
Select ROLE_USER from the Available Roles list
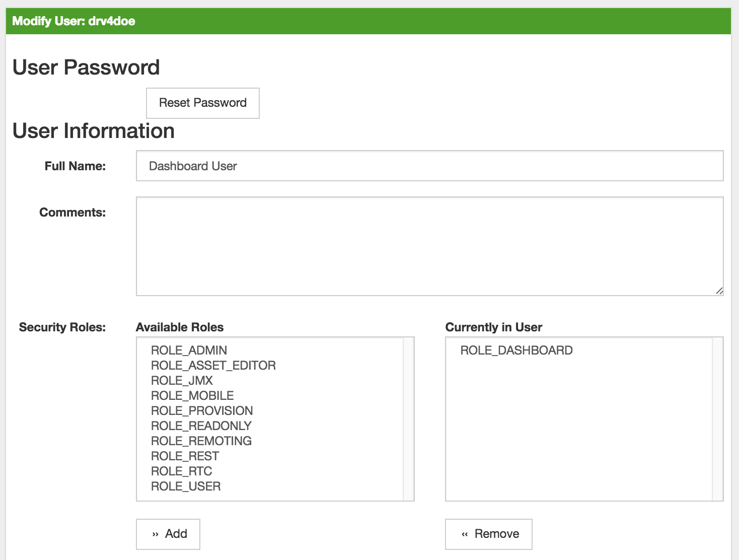[x=186, y=486]
